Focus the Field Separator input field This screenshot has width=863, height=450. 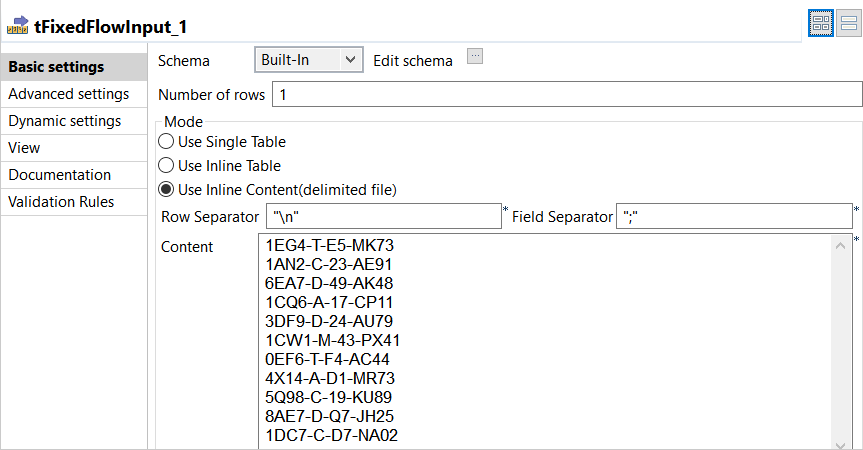click(x=734, y=216)
